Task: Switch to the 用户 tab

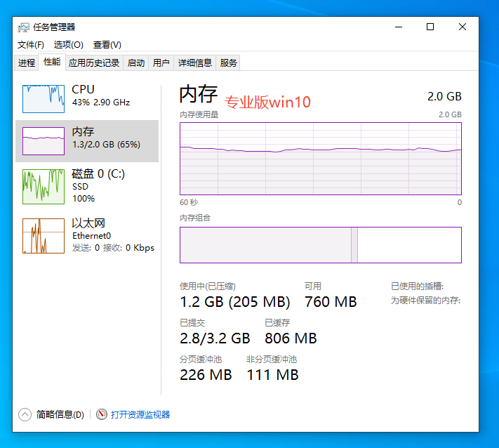Action: pyautogui.click(x=161, y=62)
